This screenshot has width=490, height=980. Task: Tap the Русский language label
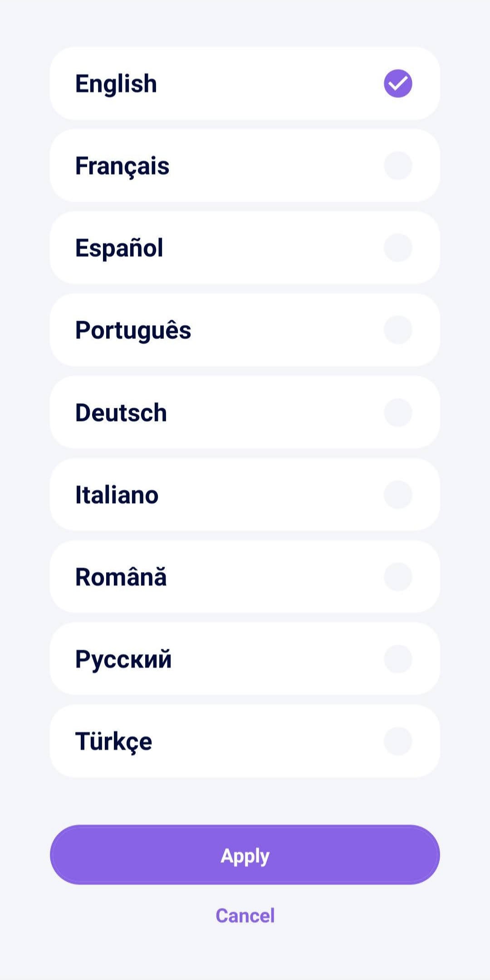coord(123,659)
